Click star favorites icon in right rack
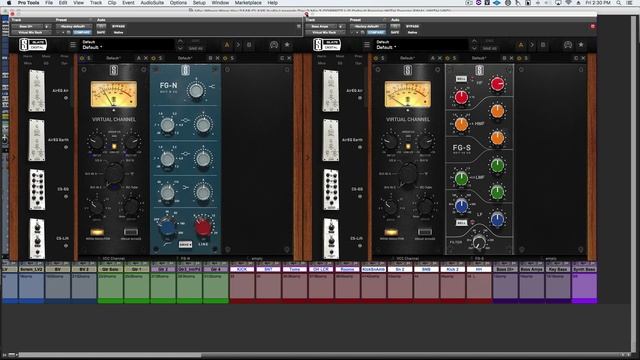This screenshot has height=360, width=640. [581, 45]
